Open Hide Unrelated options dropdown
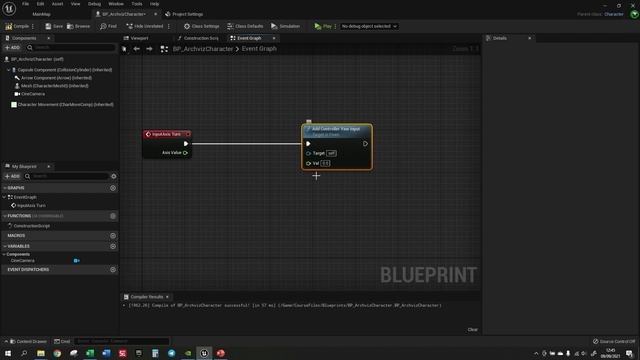This screenshot has height=360, width=640. [x=169, y=26]
